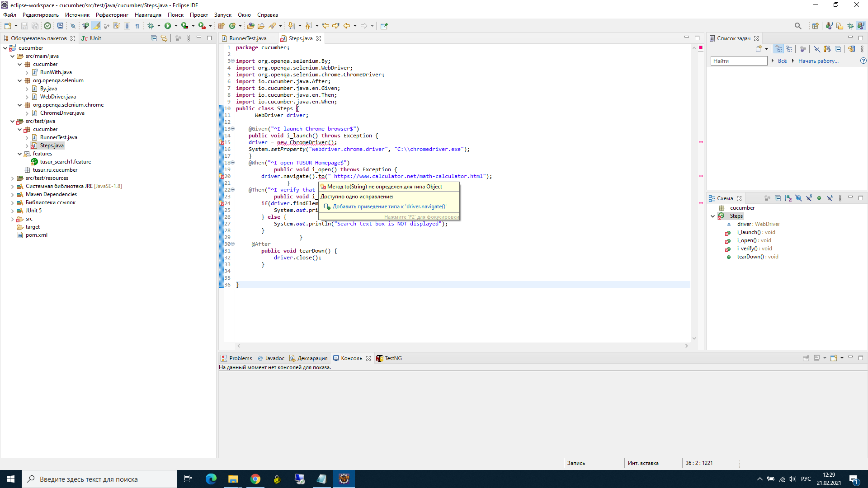Viewport: 868px width, 488px height.
Task: Expand the JUnit 5 library node
Action: [x=12, y=211]
